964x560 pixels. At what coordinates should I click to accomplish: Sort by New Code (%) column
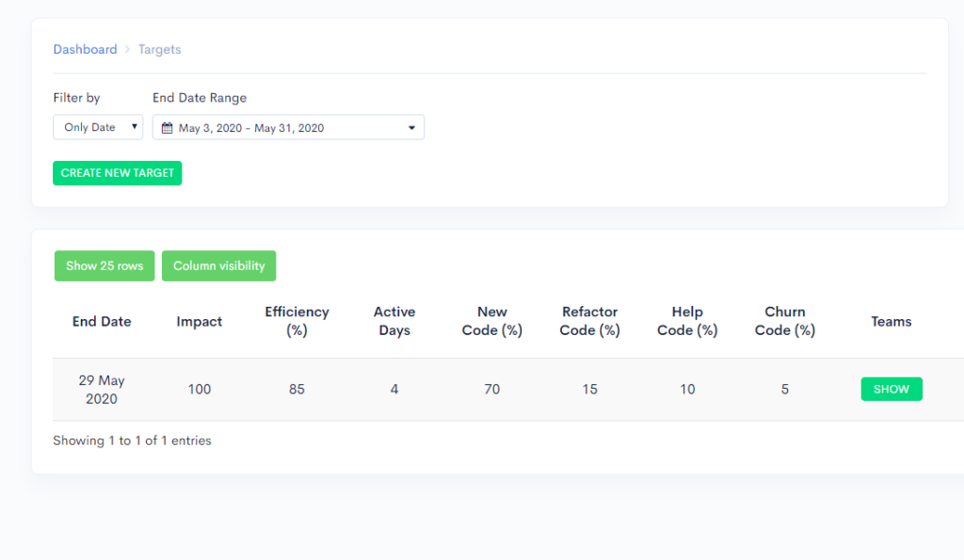point(491,321)
